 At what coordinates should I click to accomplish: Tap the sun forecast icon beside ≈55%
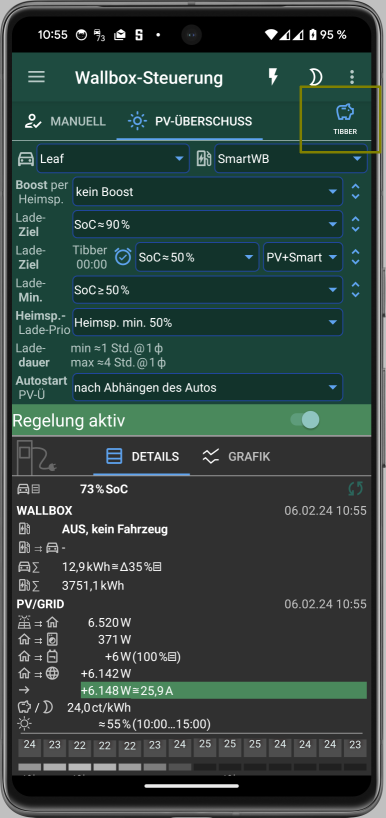pyautogui.click(x=24, y=724)
